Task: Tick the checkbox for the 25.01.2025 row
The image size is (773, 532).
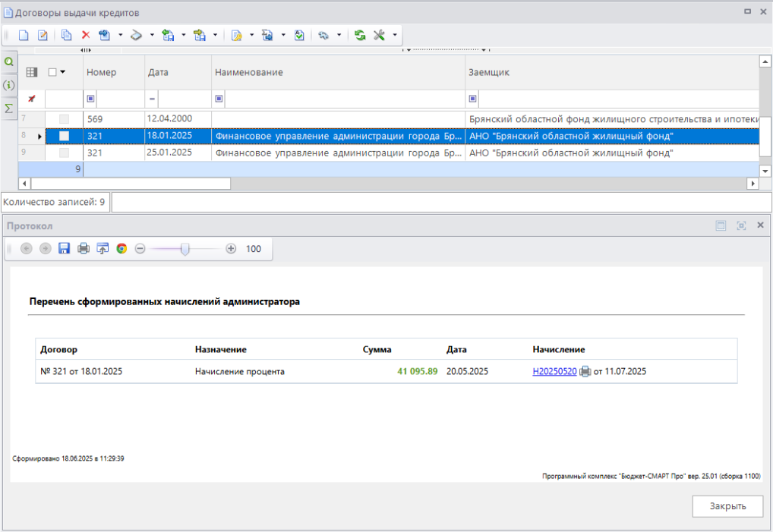Action: coord(64,153)
